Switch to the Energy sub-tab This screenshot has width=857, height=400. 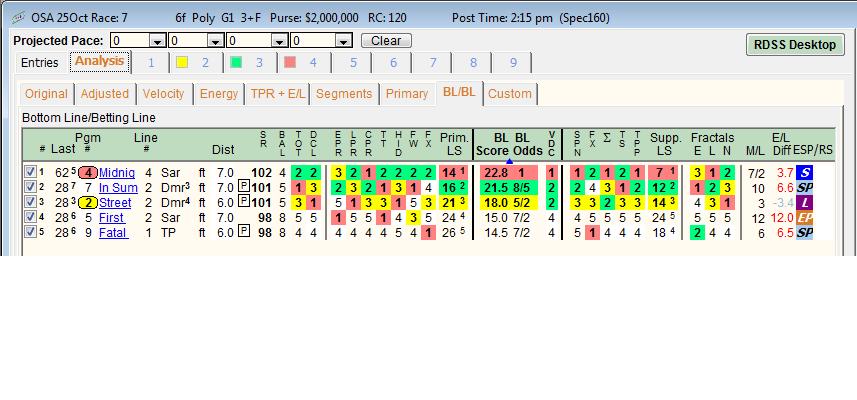219,94
